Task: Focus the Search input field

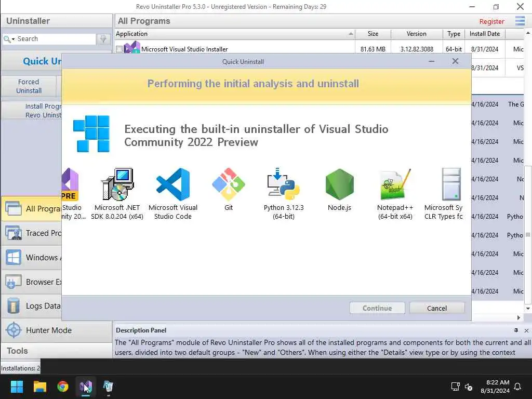Action: click(x=56, y=39)
